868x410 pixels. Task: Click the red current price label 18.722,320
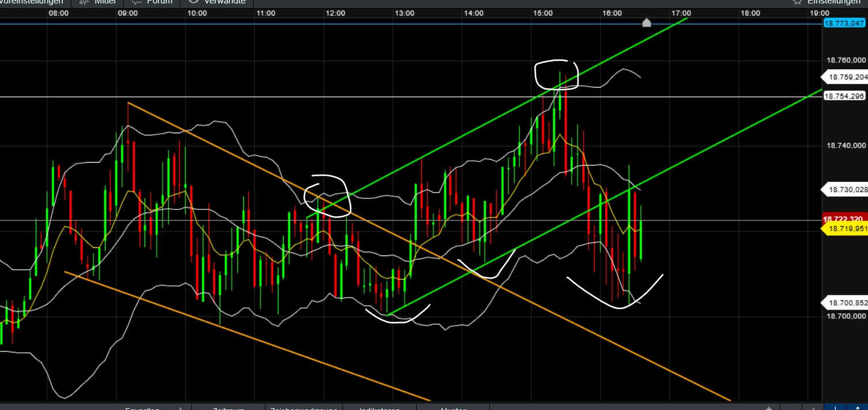(844, 219)
